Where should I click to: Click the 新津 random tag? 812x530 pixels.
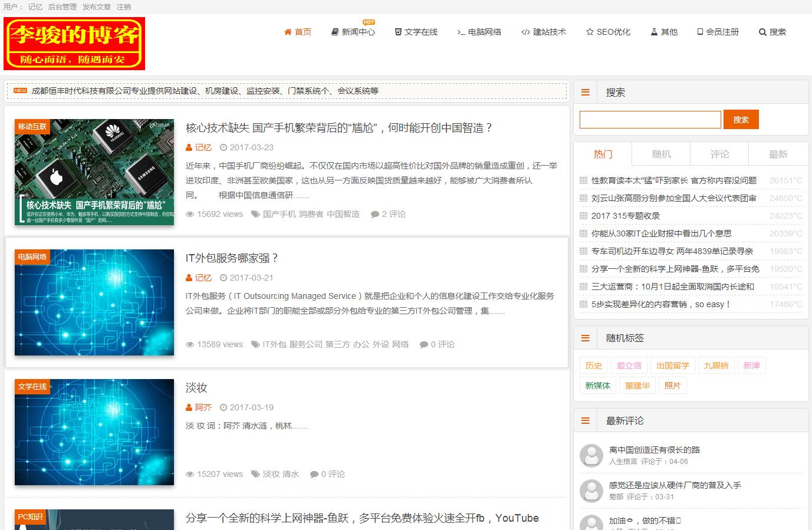coord(752,366)
